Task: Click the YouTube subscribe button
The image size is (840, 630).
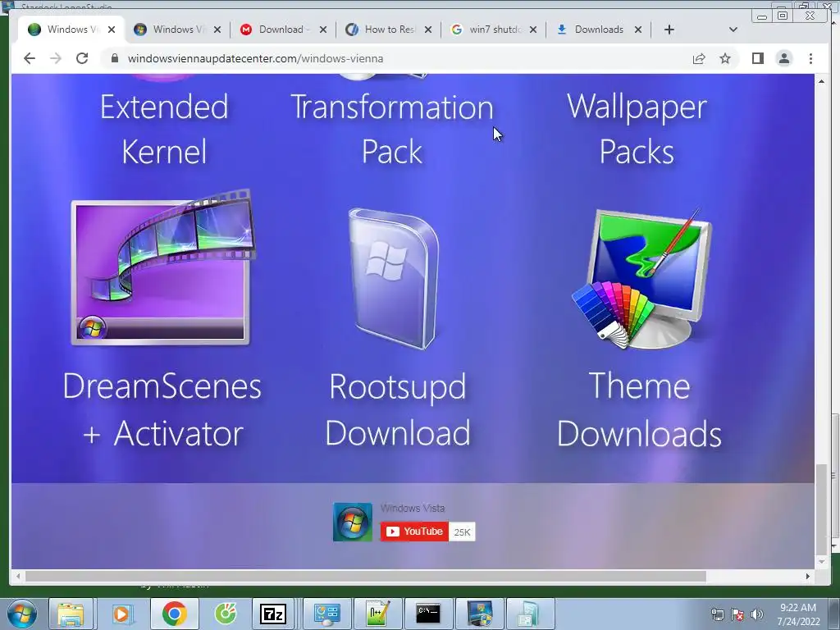Action: click(414, 532)
